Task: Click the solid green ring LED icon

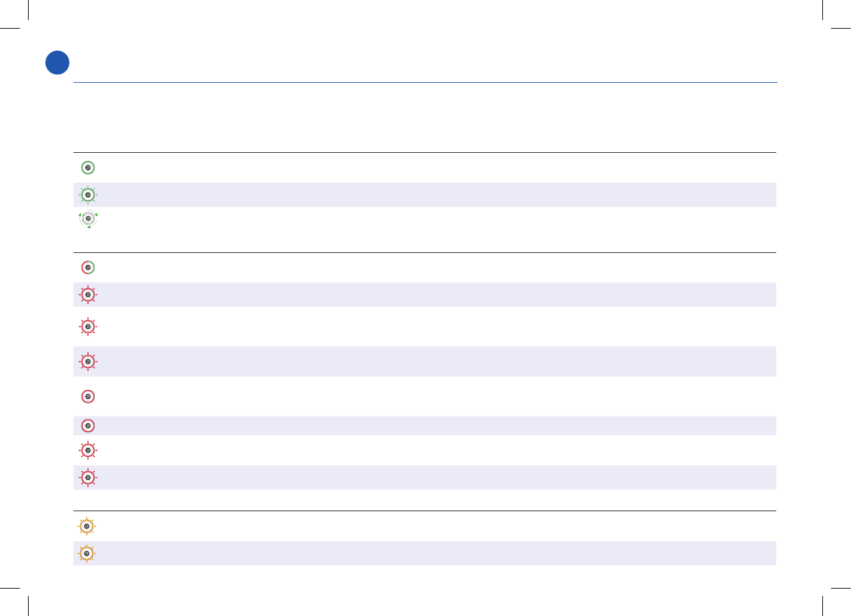Action: coord(88,168)
